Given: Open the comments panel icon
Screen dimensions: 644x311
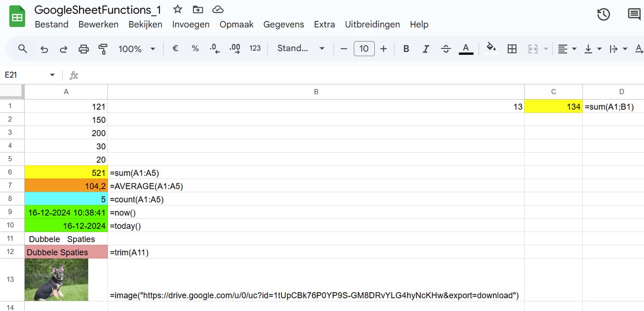Looking at the screenshot, I should click(633, 15).
